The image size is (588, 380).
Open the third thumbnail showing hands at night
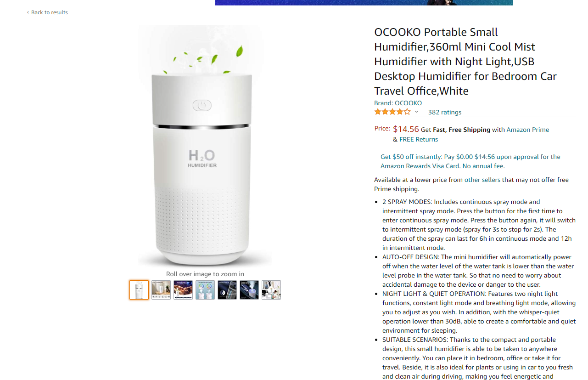[x=183, y=290]
